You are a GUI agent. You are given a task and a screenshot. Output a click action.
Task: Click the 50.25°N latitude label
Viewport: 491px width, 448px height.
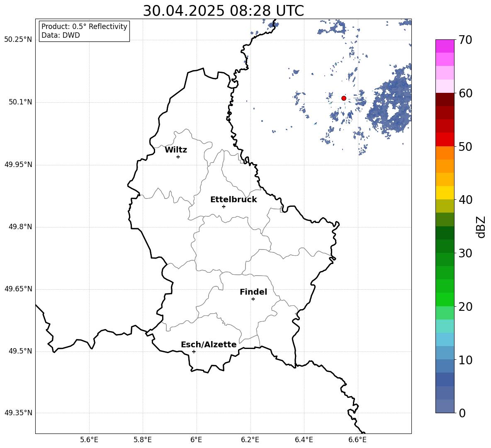coord(18,40)
